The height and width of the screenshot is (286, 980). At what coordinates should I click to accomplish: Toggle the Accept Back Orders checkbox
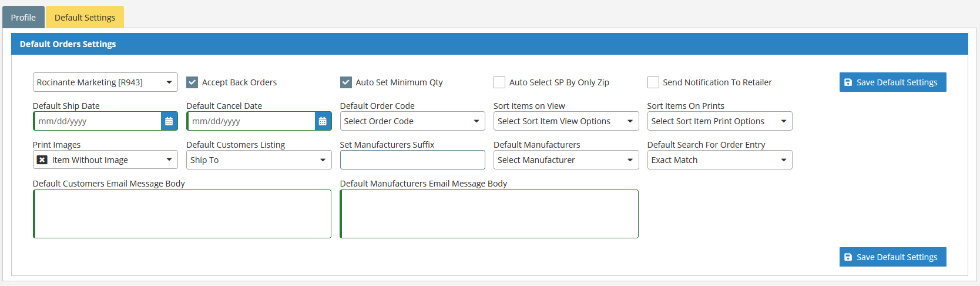[192, 82]
